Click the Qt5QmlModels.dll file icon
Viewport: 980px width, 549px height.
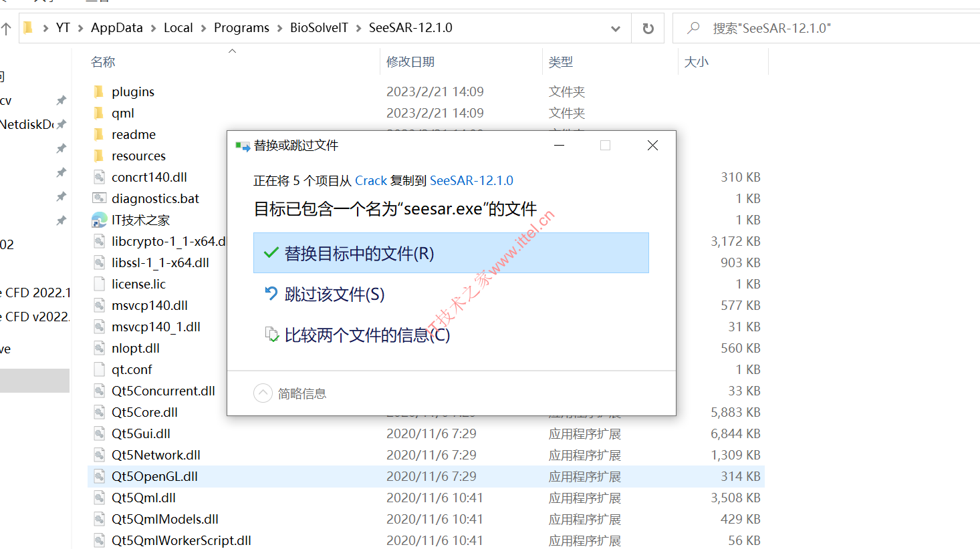[x=99, y=519]
